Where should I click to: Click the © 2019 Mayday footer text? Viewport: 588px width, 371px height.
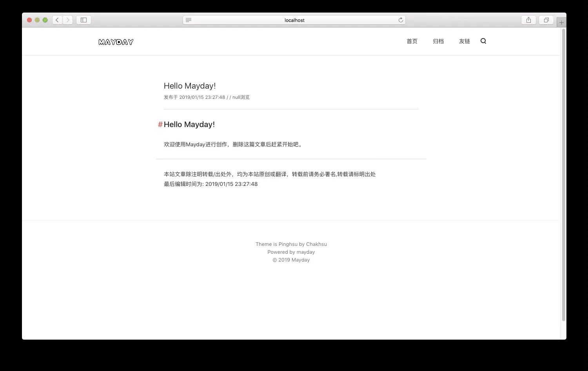pyautogui.click(x=291, y=260)
